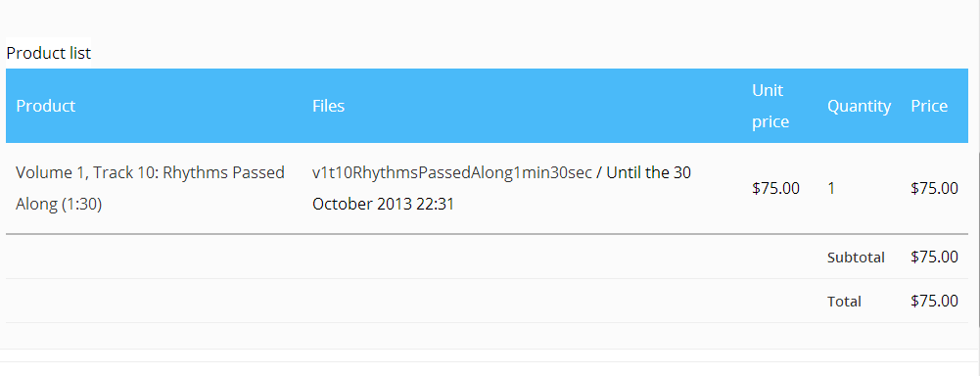The image size is (980, 376).
Task: Select the quantity value 1
Action: pos(830,188)
